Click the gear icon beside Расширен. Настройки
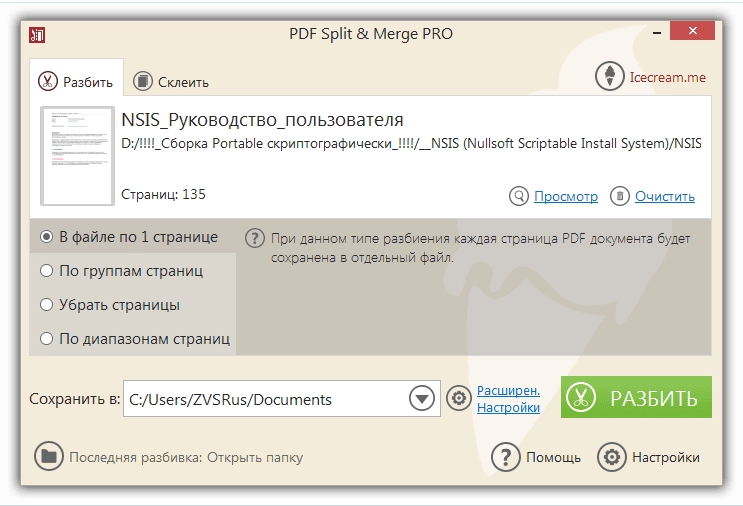This screenshot has width=743, height=506. [459, 398]
